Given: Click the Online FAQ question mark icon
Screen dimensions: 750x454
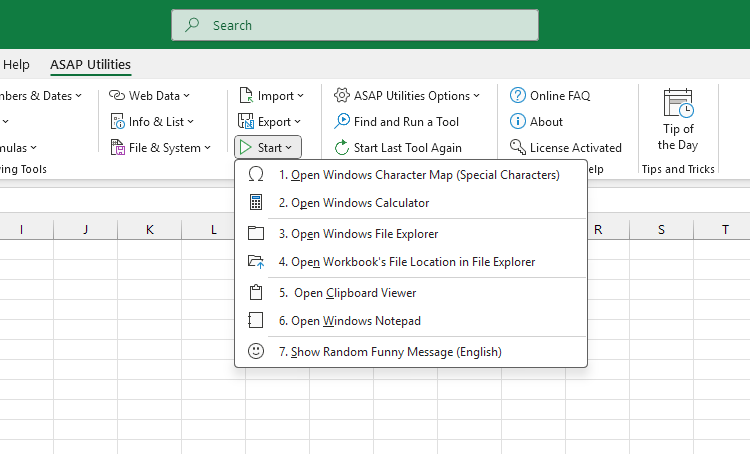Looking at the screenshot, I should coord(518,95).
